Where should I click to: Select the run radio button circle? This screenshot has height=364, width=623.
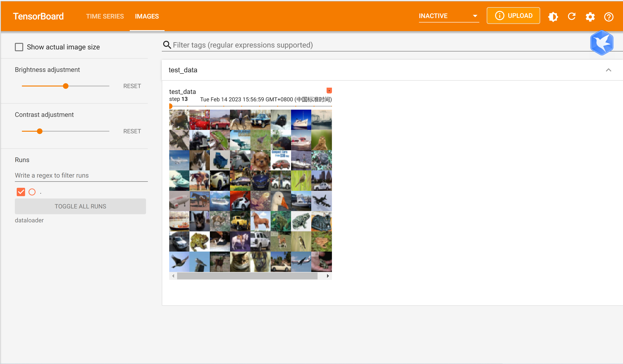pos(32,192)
